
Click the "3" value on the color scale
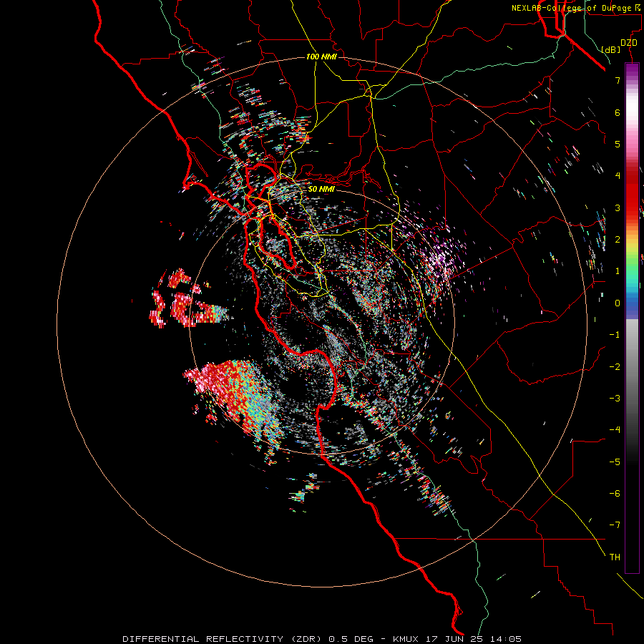click(x=618, y=208)
